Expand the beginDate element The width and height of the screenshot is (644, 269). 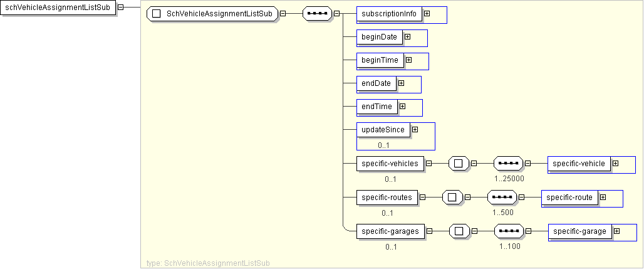(407, 37)
